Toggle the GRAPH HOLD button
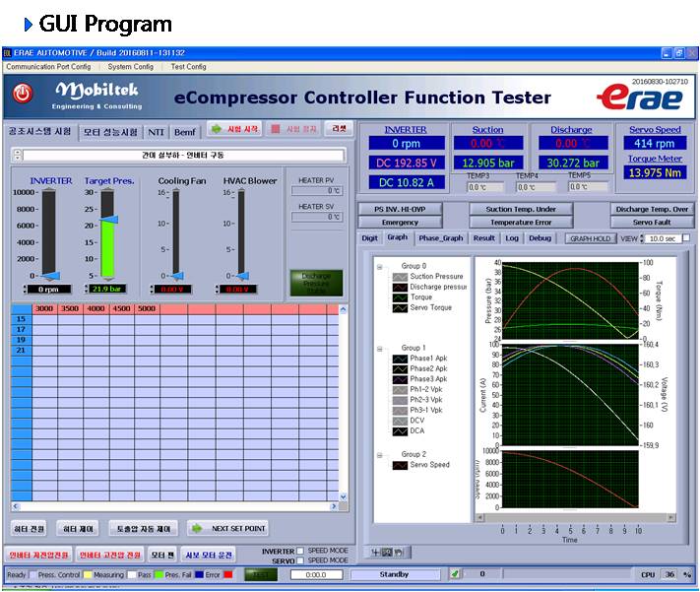The image size is (700, 592). point(590,238)
